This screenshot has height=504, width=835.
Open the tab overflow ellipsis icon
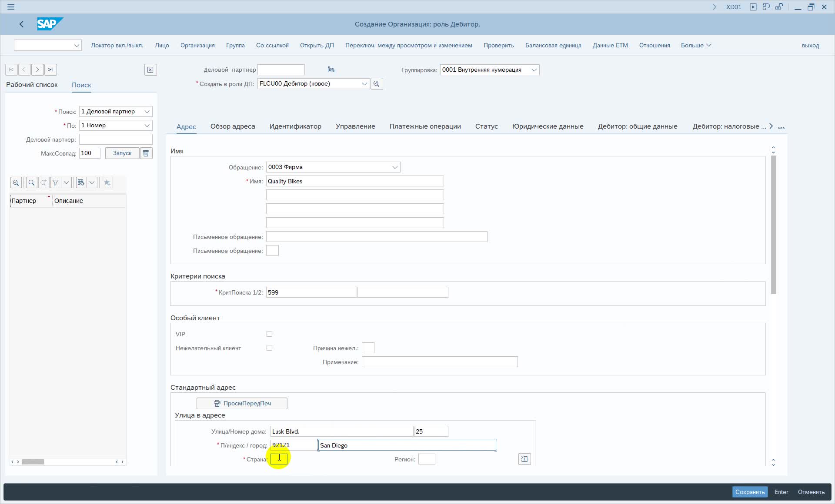[781, 128]
